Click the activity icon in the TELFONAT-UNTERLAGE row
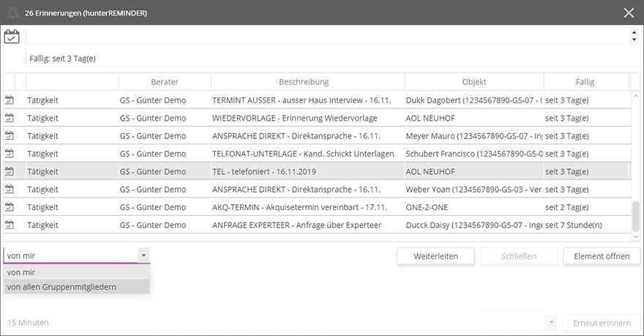 [9, 154]
